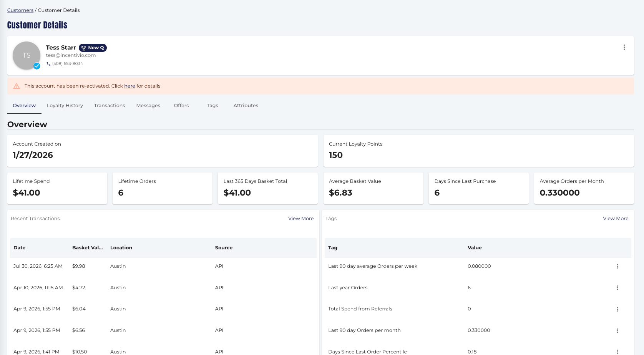Click View More in Tags panel
This screenshot has width=644, height=355.
point(616,219)
